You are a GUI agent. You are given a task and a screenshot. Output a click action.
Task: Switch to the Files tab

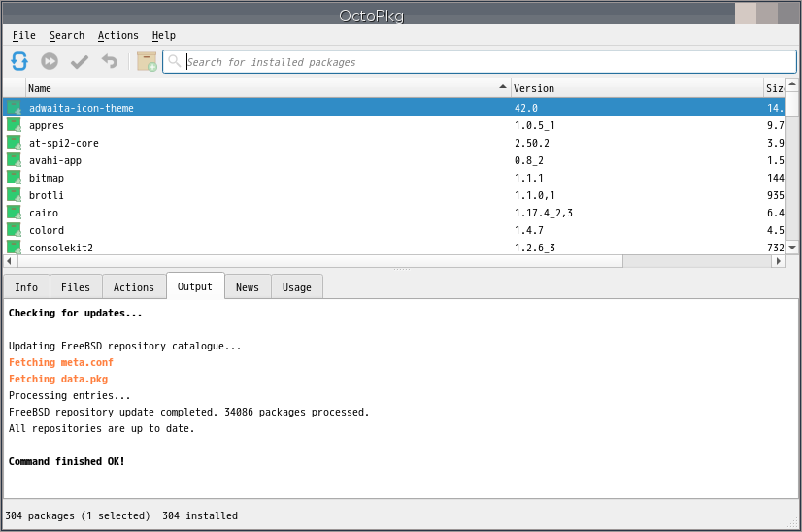pos(76,287)
